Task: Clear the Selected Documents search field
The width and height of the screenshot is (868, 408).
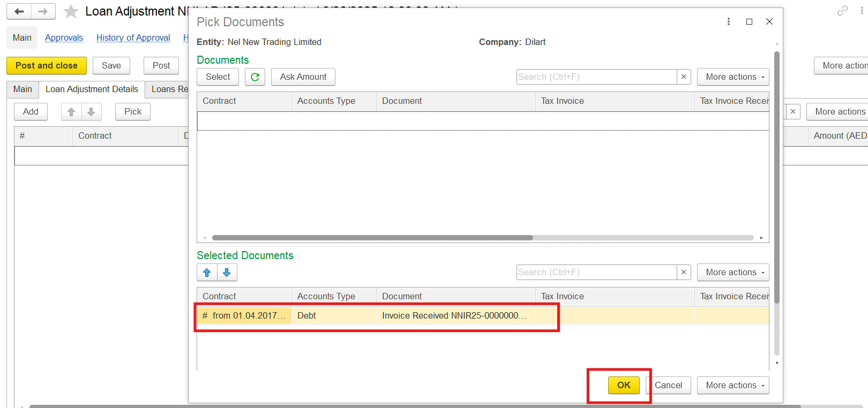Action: coord(684,273)
